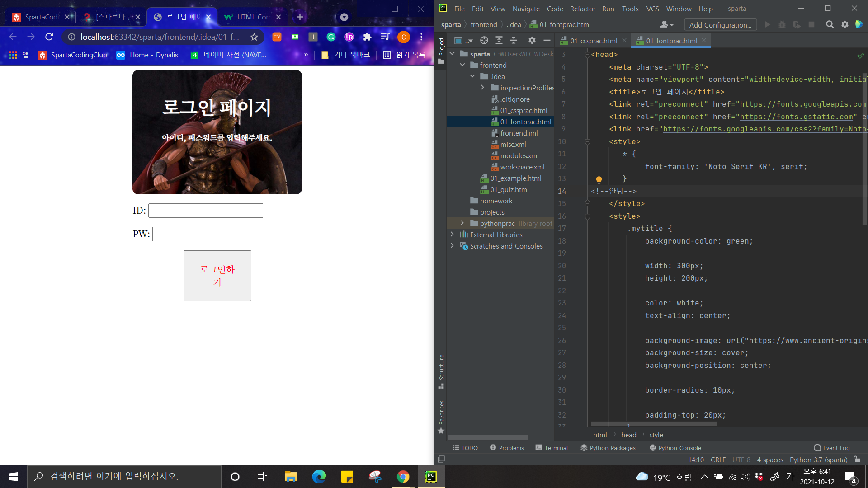Switch to the 01_cssprac.html editor tab
This screenshot has height=488, width=868.
pyautogui.click(x=593, y=41)
